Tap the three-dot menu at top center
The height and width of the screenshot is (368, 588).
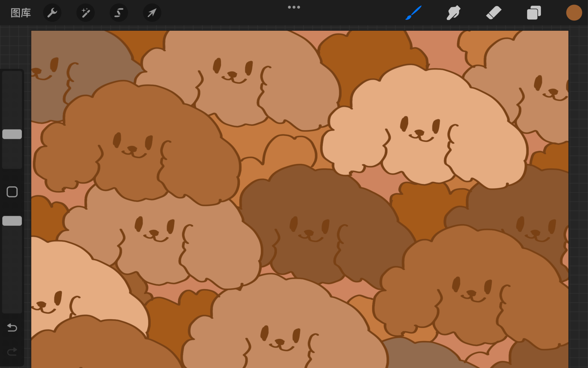294,7
